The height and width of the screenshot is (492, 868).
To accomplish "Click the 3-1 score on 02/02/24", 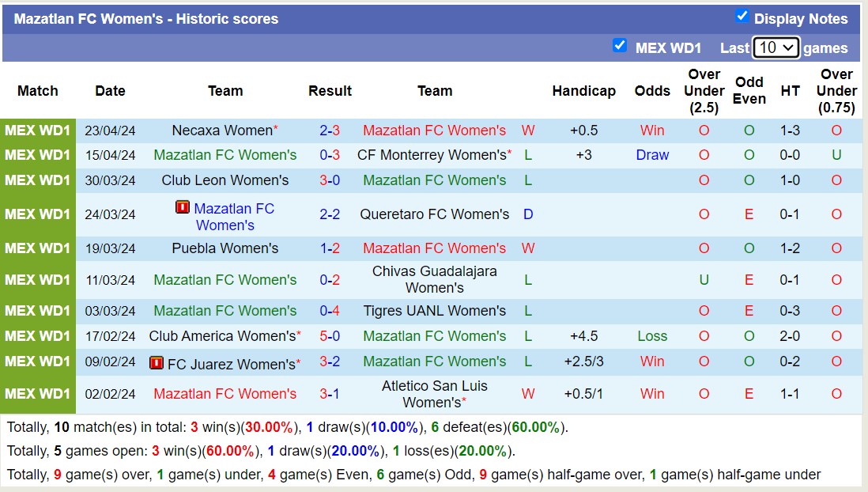I will point(330,394).
